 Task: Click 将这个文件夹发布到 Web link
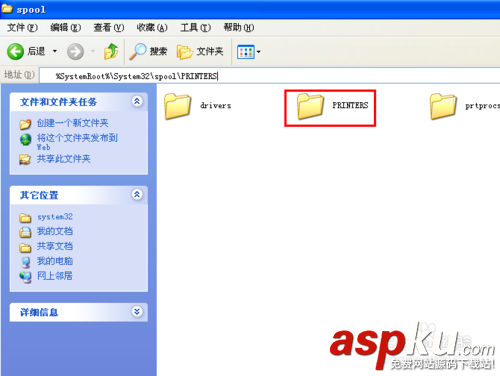tap(77, 142)
